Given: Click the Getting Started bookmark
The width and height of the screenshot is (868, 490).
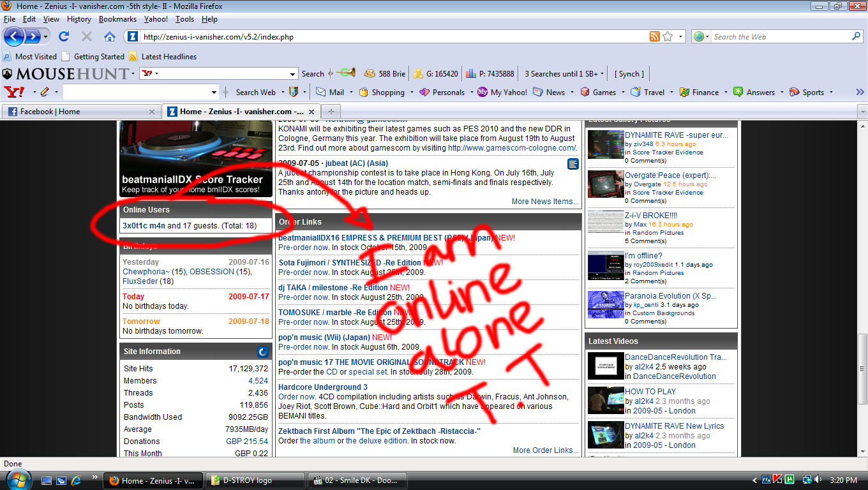Looking at the screenshot, I should tap(93, 56).
